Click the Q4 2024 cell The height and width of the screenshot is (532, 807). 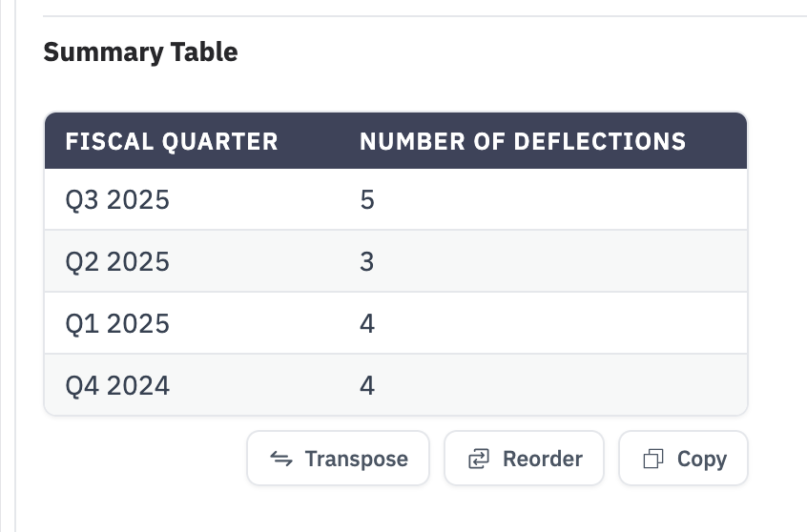tap(117, 385)
